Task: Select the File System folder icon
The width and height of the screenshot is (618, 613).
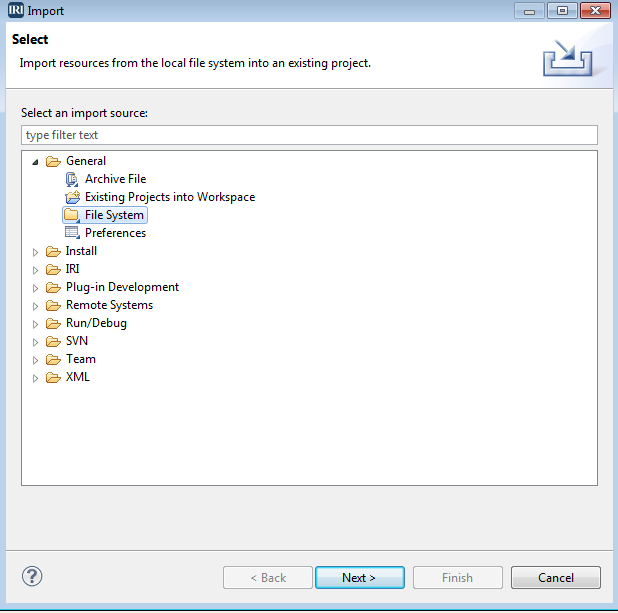Action: pyautogui.click(x=72, y=215)
